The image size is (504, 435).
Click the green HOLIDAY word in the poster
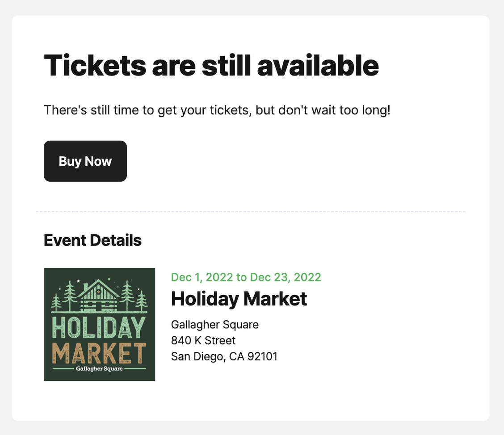click(99, 328)
